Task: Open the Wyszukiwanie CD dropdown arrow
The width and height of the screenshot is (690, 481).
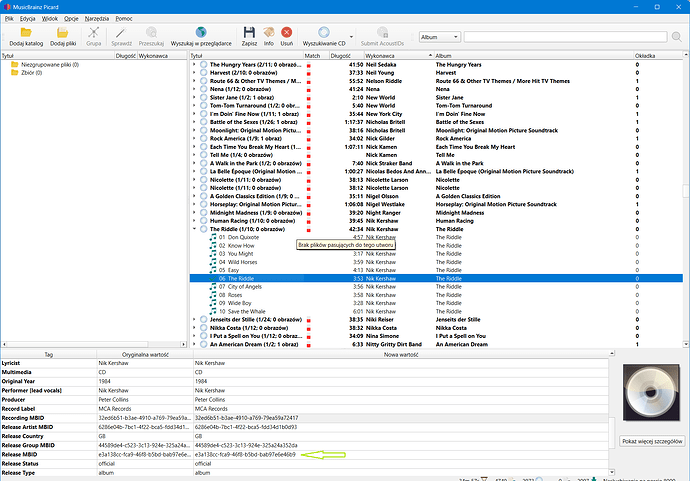Action: [351, 37]
